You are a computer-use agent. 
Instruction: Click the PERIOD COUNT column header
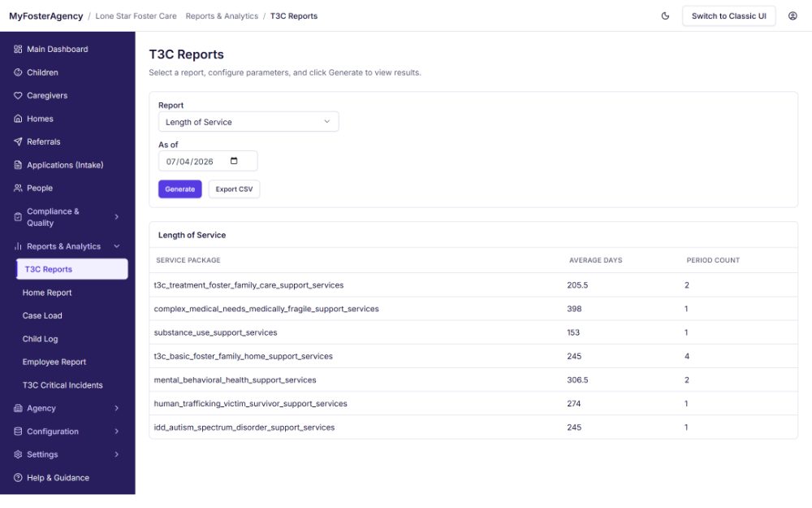[713, 260]
